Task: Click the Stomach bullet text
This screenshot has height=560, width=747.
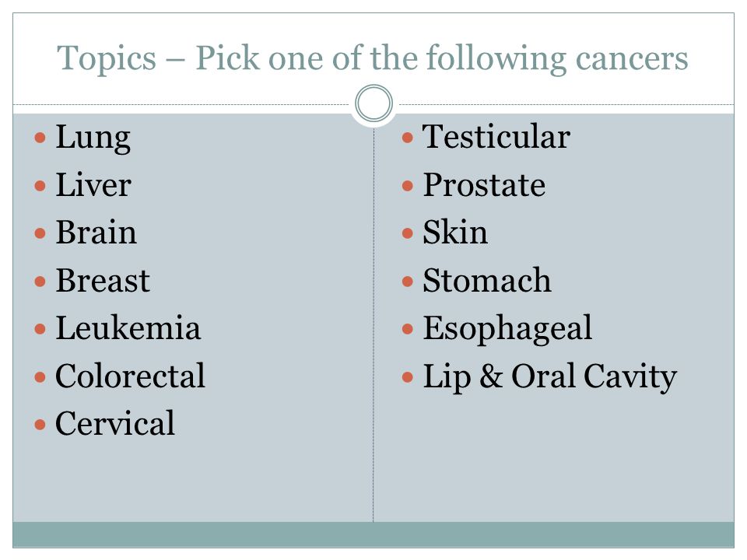Action: click(487, 280)
